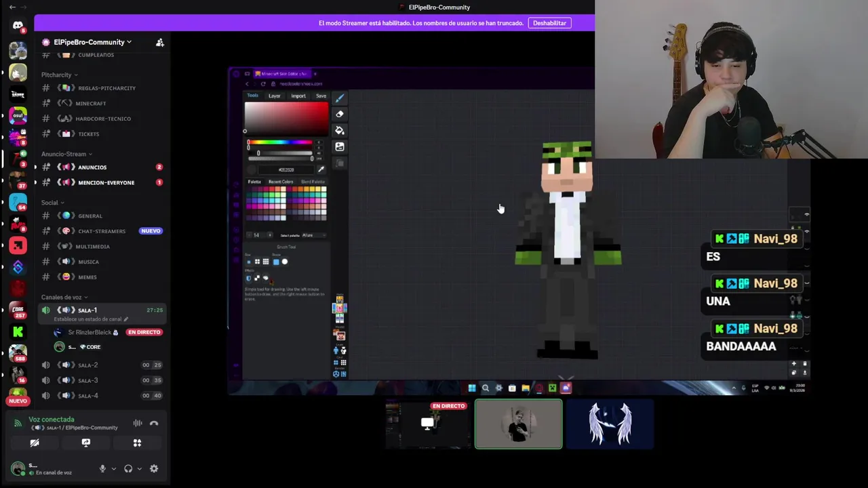Viewport: 868px width, 488px height.
Task: Select the Palette tab
Action: pos(254,182)
